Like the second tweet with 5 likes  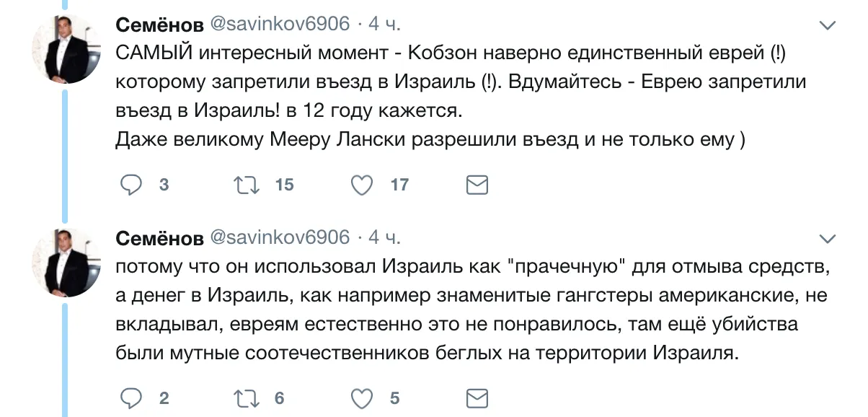click(361, 398)
